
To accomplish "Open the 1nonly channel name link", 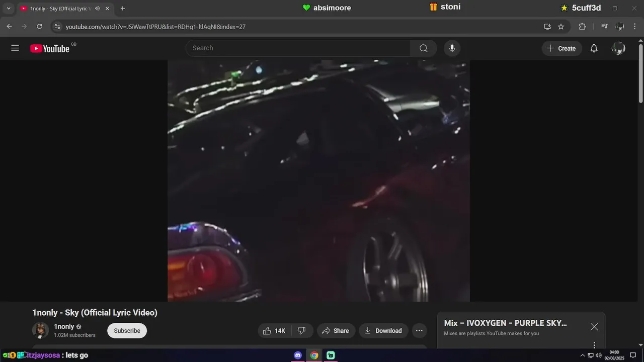I will tap(64, 326).
